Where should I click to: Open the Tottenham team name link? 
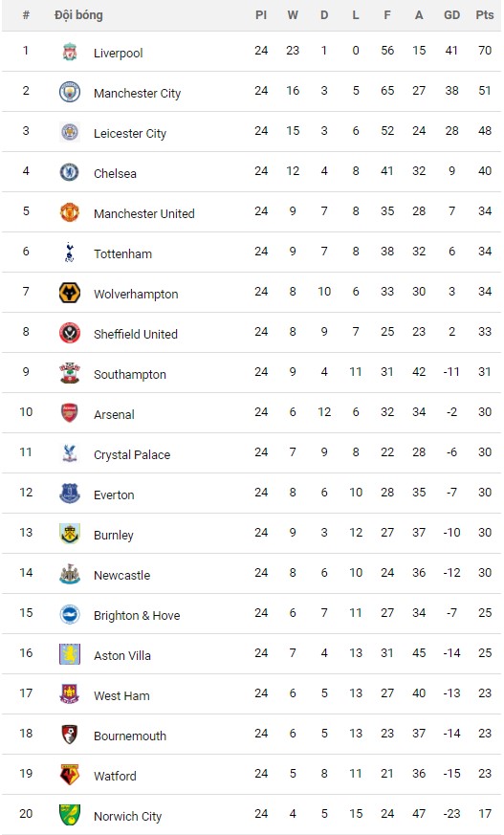[123, 253]
